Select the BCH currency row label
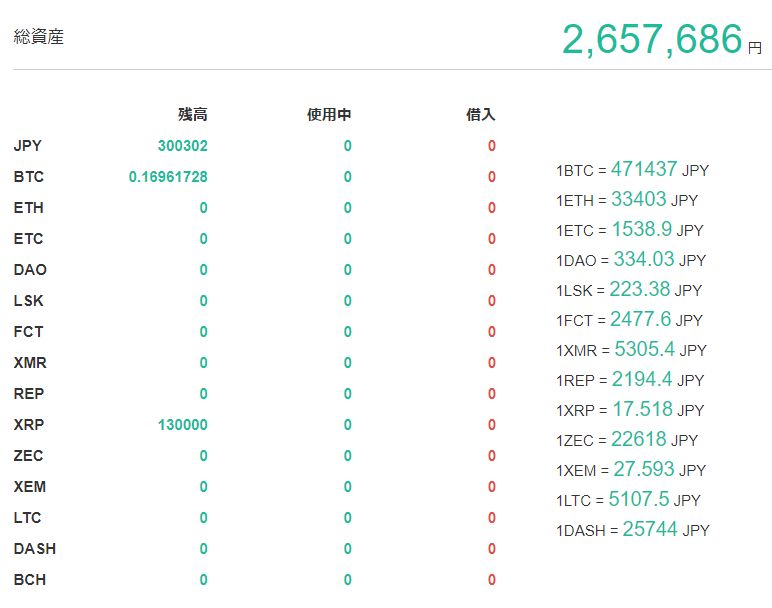This screenshot has width=772, height=608. coord(30,580)
